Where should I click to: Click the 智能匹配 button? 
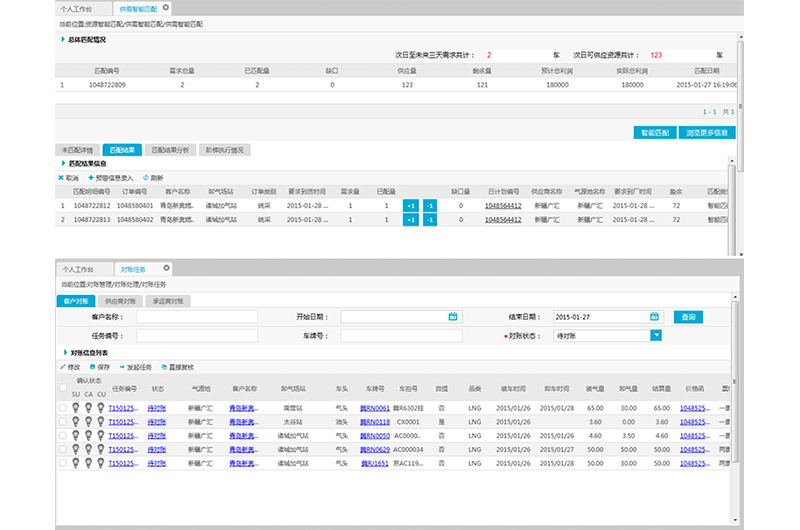tap(656, 132)
